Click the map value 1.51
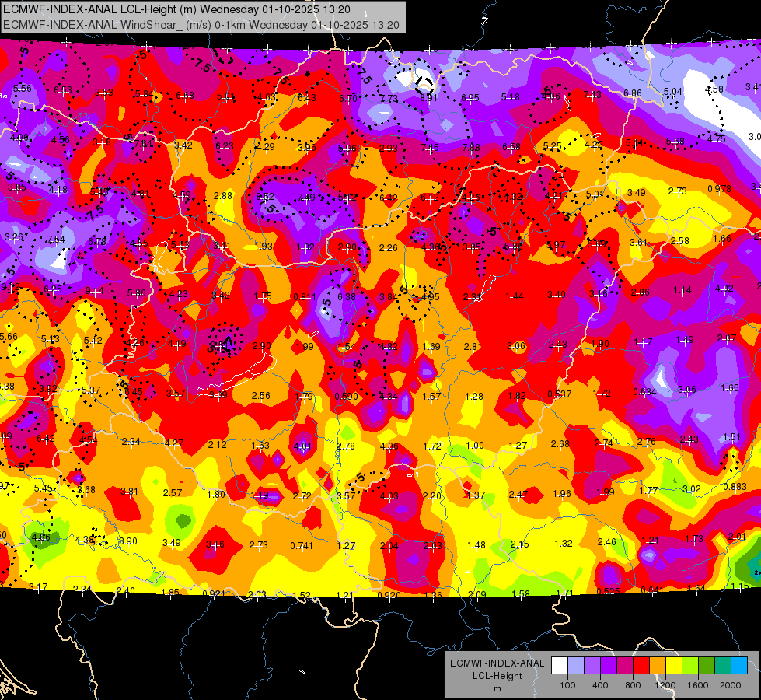The image size is (761, 700). (732, 437)
